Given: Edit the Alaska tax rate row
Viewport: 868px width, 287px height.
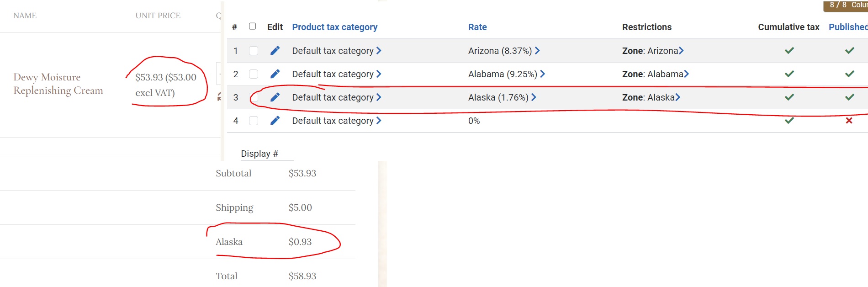Looking at the screenshot, I should (275, 97).
